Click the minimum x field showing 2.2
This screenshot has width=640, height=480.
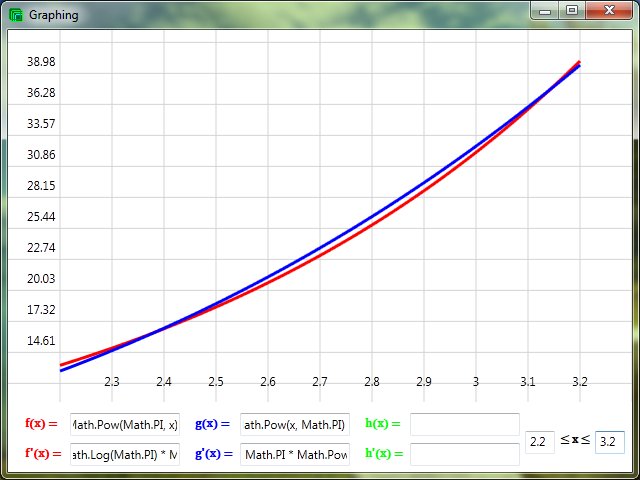[539, 441]
